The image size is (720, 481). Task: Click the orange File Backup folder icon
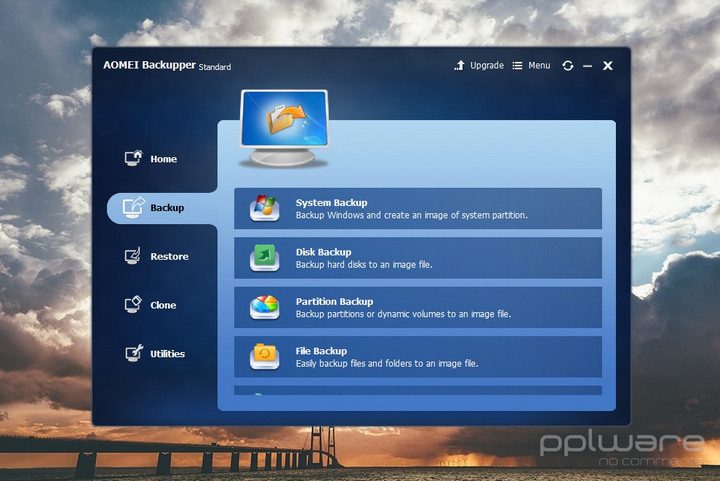[x=265, y=356]
